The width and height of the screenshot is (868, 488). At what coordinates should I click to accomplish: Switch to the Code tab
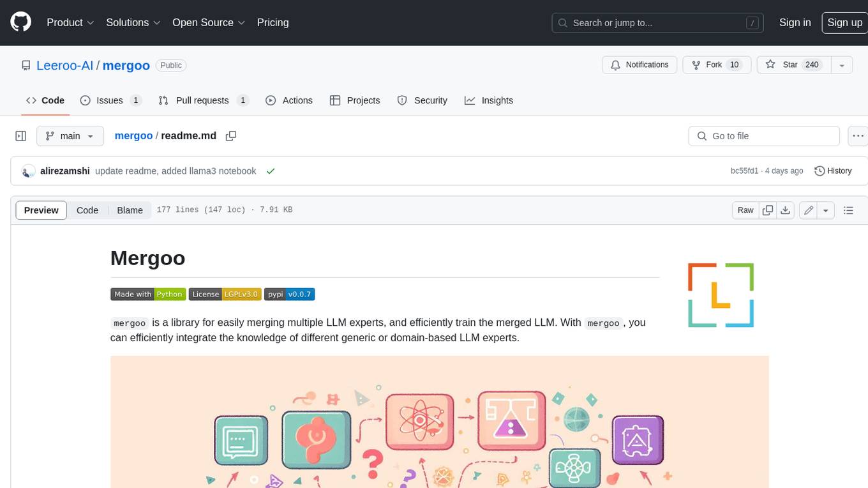point(45,100)
